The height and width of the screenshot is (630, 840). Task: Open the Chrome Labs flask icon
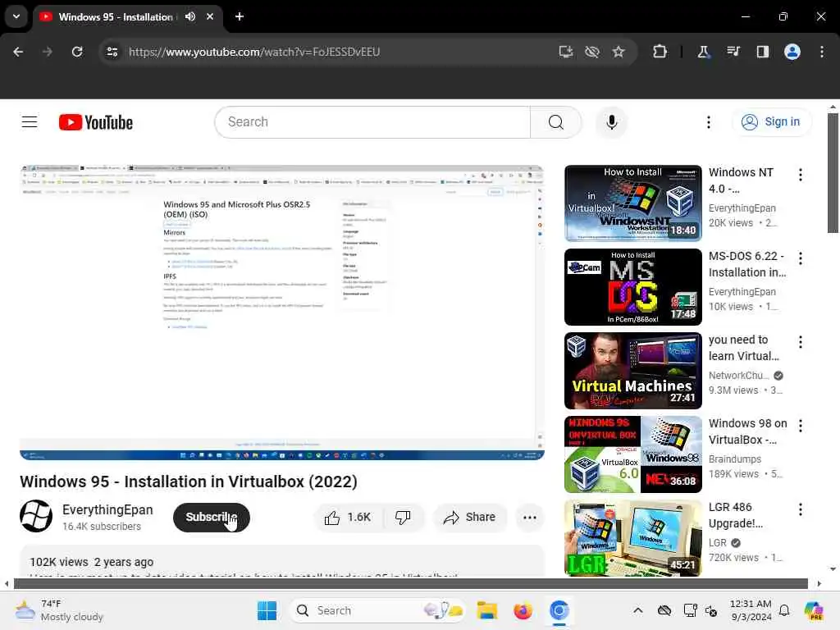click(x=703, y=52)
